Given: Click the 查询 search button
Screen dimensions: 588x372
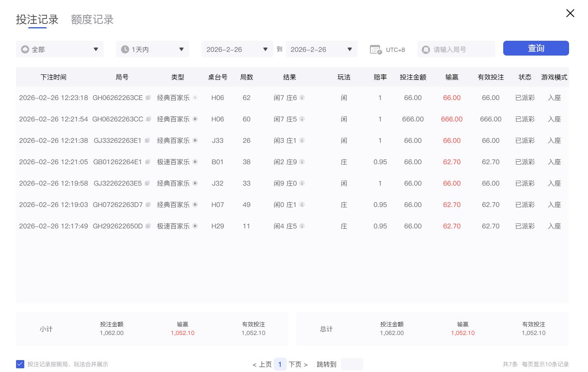Looking at the screenshot, I should tap(536, 48).
